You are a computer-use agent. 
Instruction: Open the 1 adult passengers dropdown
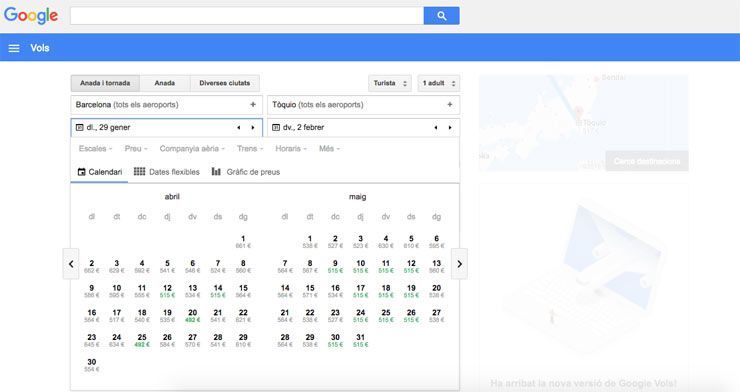click(438, 83)
